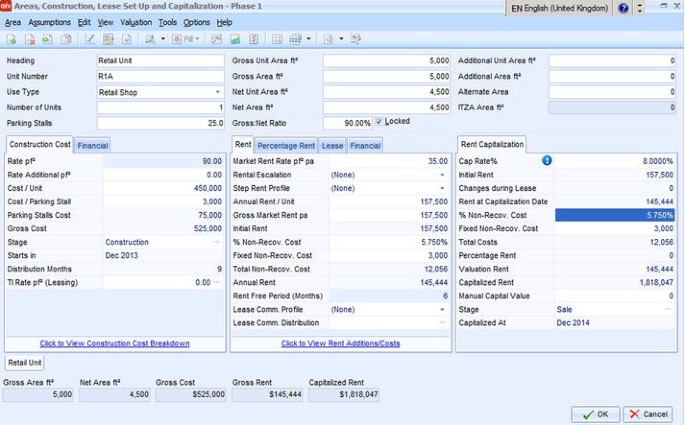Click the blue info icon beside Cap Rate%
The height and width of the screenshot is (425, 685).
pyautogui.click(x=547, y=160)
